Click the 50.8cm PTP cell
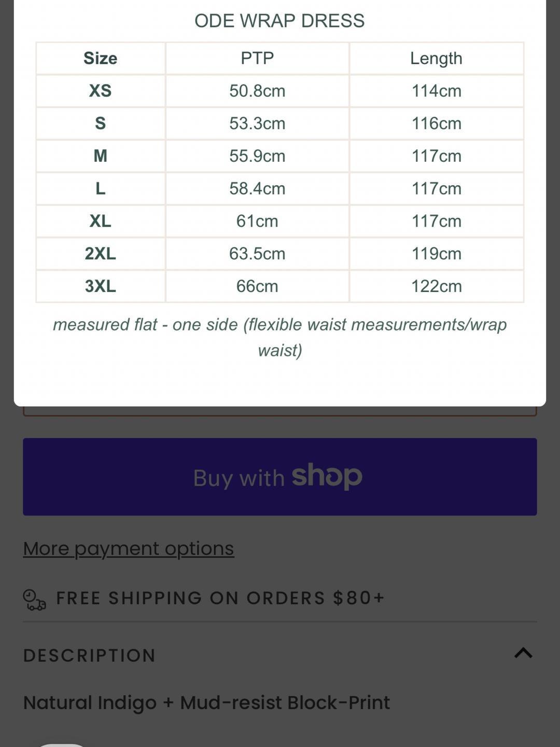Screen dimensions: 560x747 257,91
